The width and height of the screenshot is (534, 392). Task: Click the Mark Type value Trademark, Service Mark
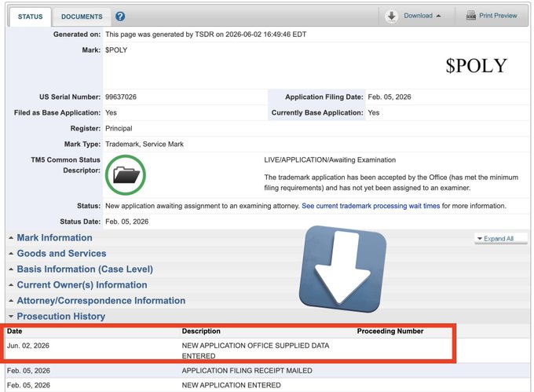[144, 144]
